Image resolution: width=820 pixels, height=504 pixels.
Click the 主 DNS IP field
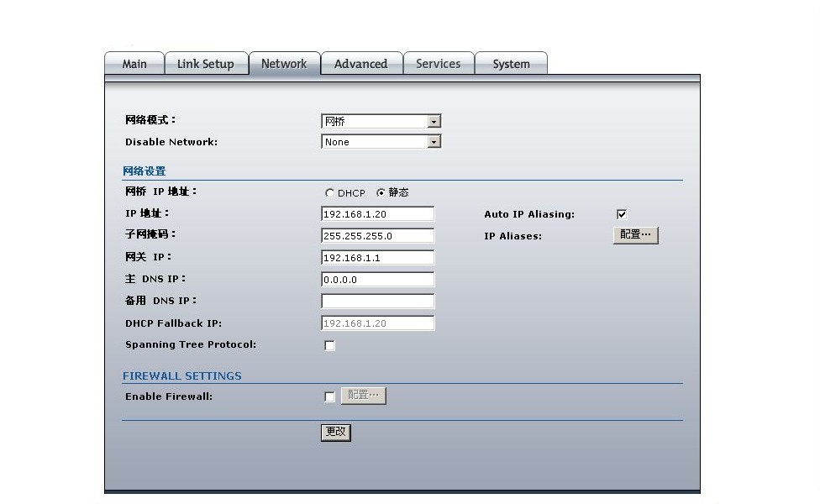377,280
